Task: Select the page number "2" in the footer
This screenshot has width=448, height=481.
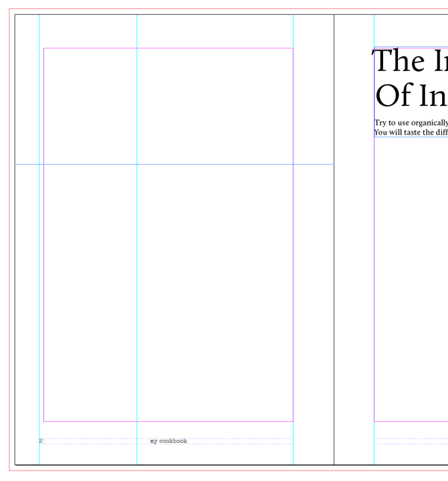Action: pyautogui.click(x=41, y=441)
